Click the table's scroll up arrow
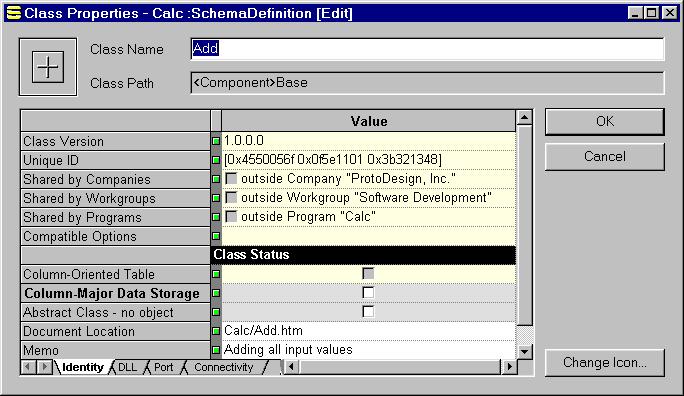The width and height of the screenshot is (684, 396). click(524, 118)
